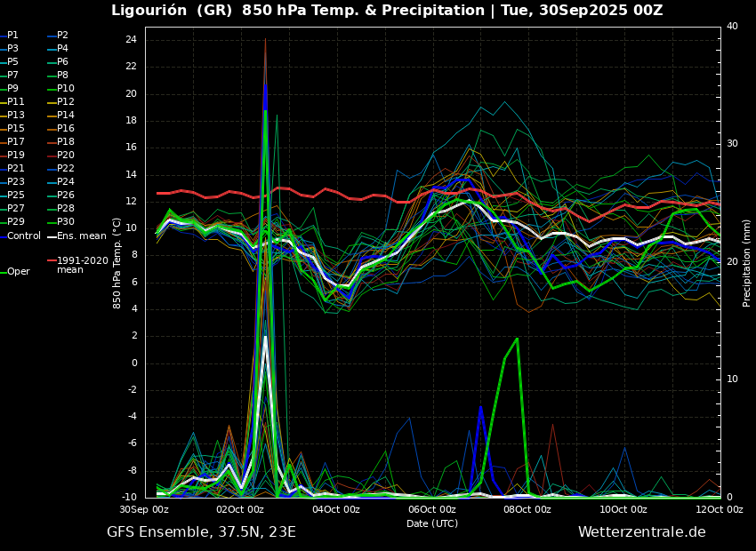756x551 pixels.
Task: Click the Wetterzentrale.de watermark text
Action: pyautogui.click(x=641, y=532)
